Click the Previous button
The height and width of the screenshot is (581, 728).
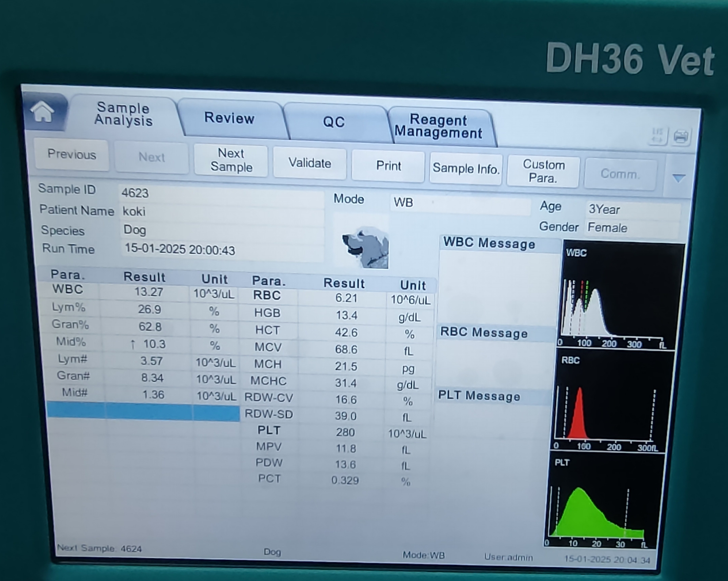point(72,154)
